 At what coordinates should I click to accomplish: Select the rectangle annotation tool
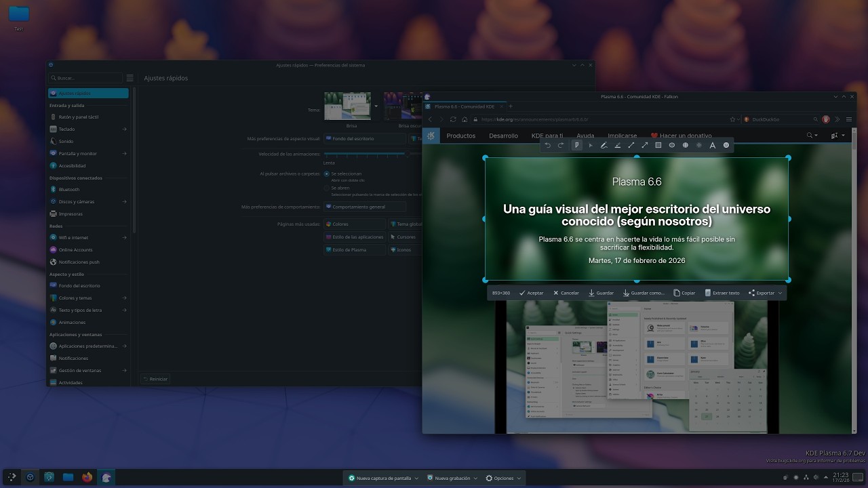(658, 145)
